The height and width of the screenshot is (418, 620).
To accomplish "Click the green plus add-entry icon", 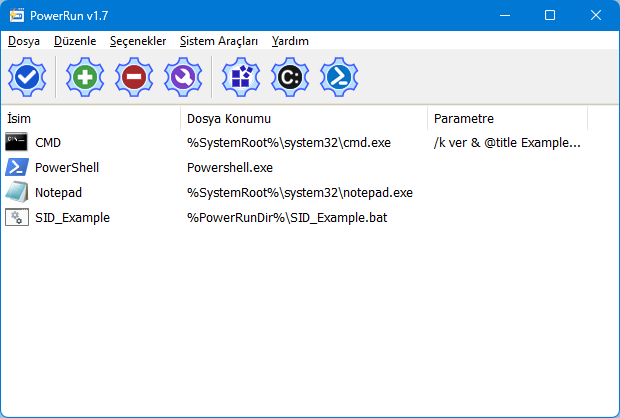I will [x=85, y=77].
